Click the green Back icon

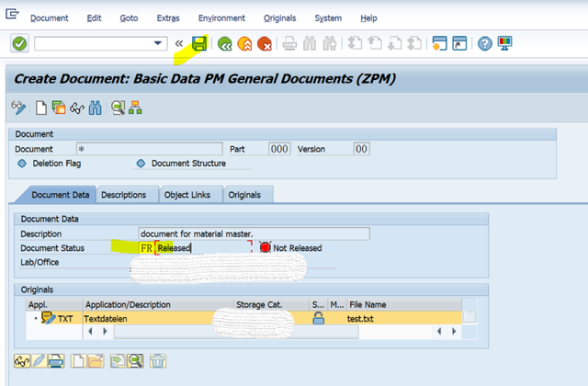224,44
